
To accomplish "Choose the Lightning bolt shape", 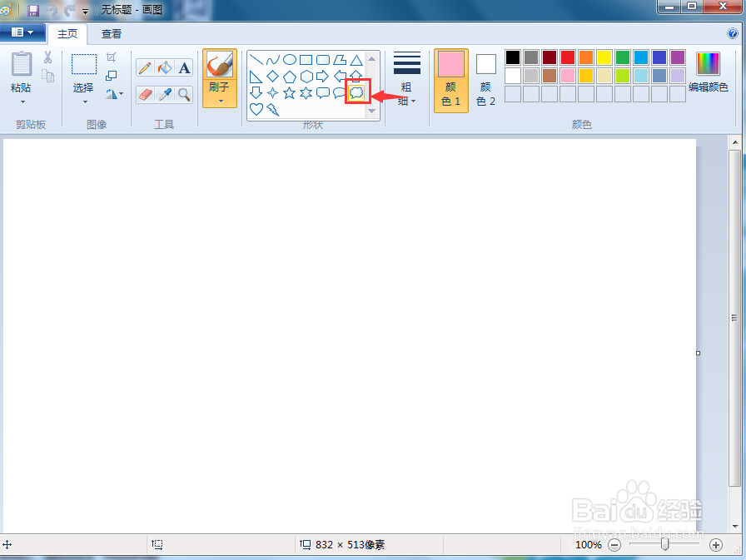I will coord(273,110).
